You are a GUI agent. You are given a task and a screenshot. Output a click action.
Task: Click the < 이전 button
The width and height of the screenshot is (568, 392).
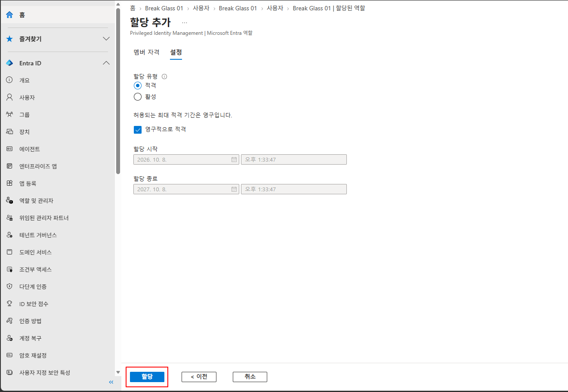199,377
